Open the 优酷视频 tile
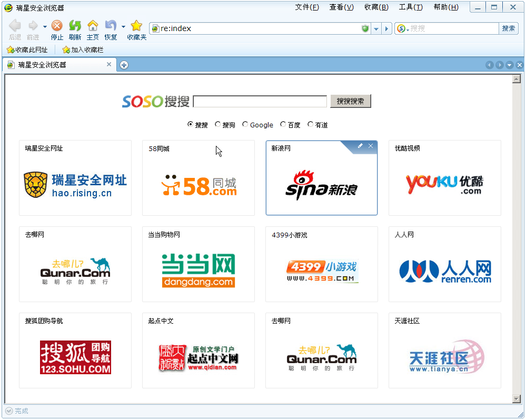The width and height of the screenshot is (526, 420). point(445,178)
